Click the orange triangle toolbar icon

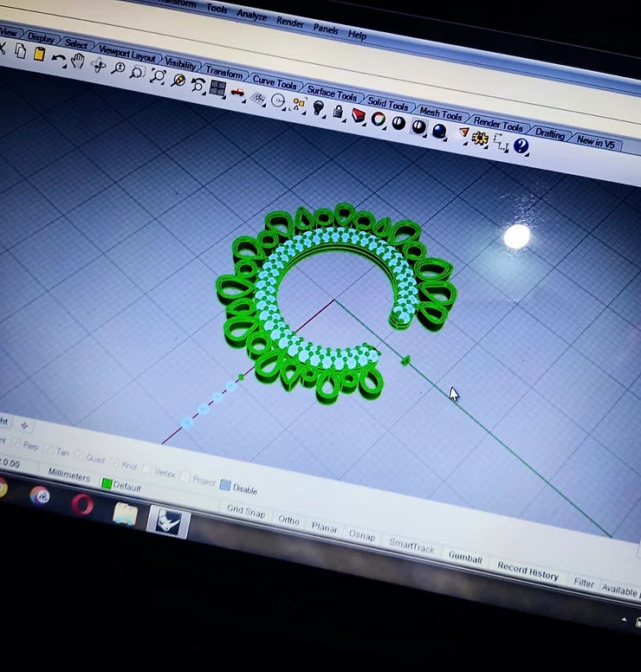463,132
